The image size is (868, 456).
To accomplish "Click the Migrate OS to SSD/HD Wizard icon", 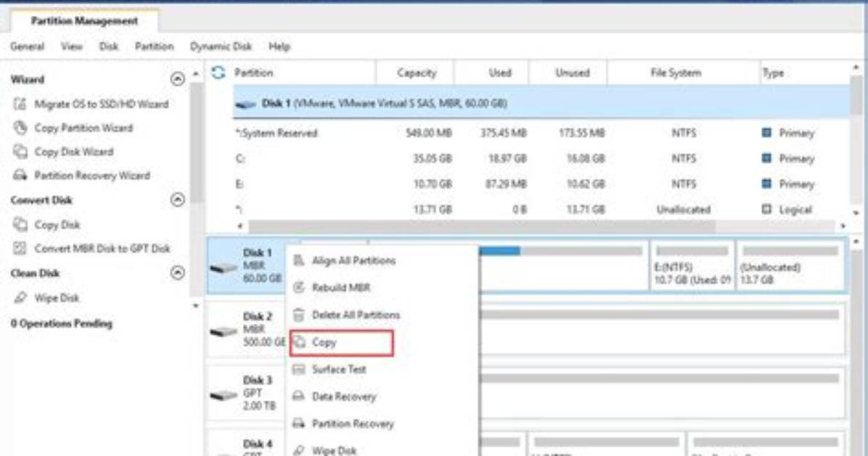I will click(x=20, y=104).
